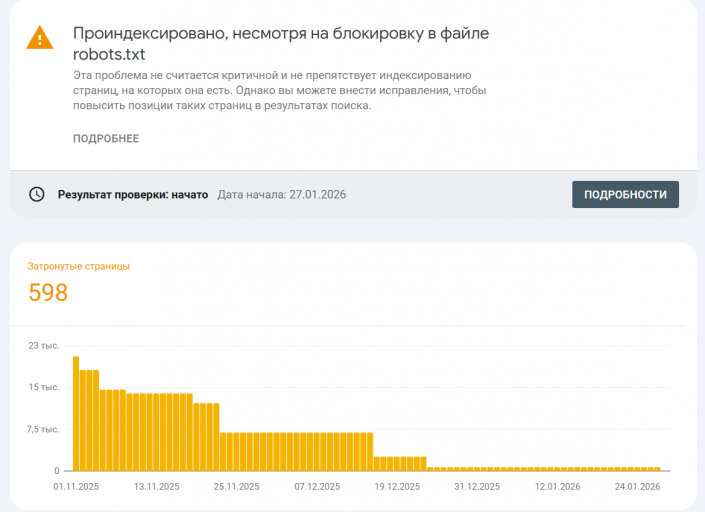Click the orange warning triangle icon

tap(40, 38)
